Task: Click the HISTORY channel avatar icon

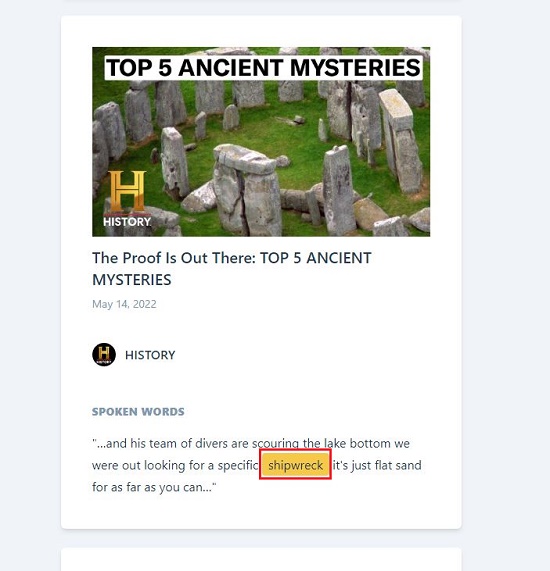Action: coord(104,354)
